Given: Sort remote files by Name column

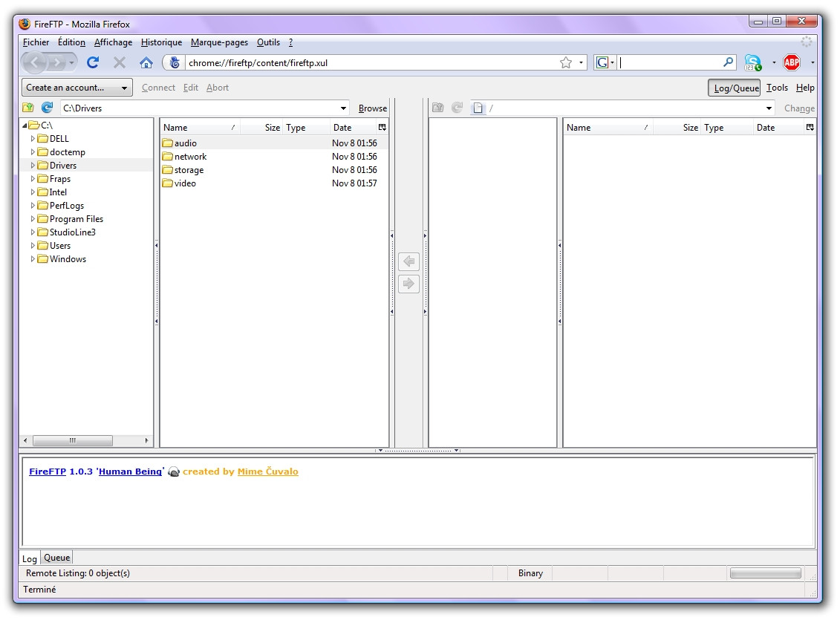Looking at the screenshot, I should (x=608, y=128).
